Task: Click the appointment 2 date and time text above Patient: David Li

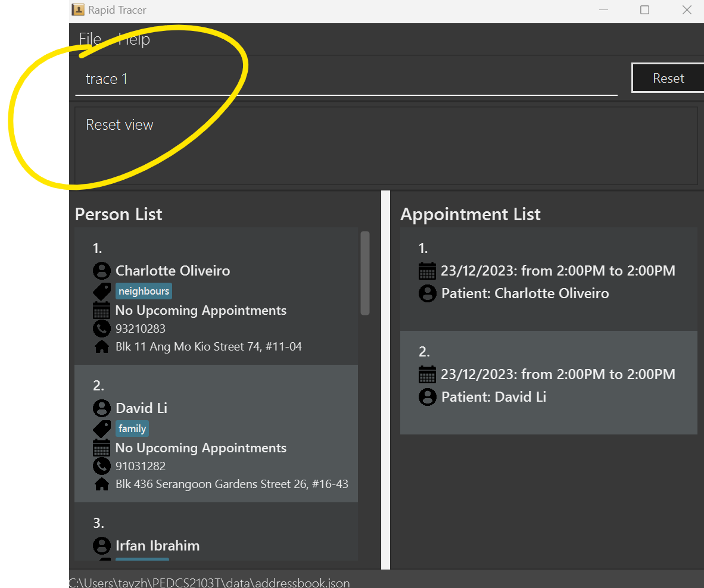Action: point(558,374)
